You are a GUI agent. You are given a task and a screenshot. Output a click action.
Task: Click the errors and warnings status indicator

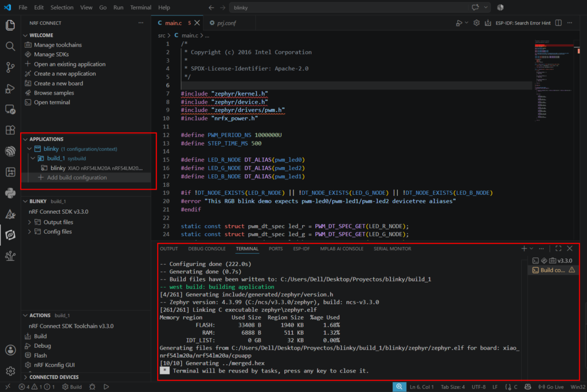tap(36, 387)
